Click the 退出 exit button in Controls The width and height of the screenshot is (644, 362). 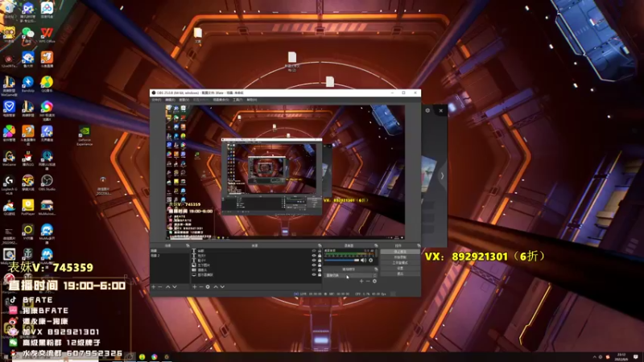click(x=400, y=274)
